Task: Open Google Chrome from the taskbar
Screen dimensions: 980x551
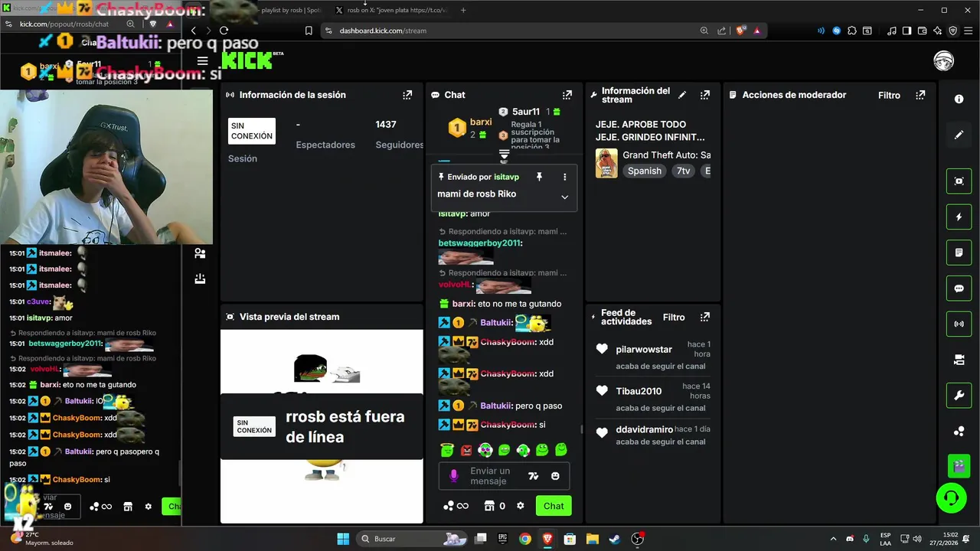Action: coord(525,539)
